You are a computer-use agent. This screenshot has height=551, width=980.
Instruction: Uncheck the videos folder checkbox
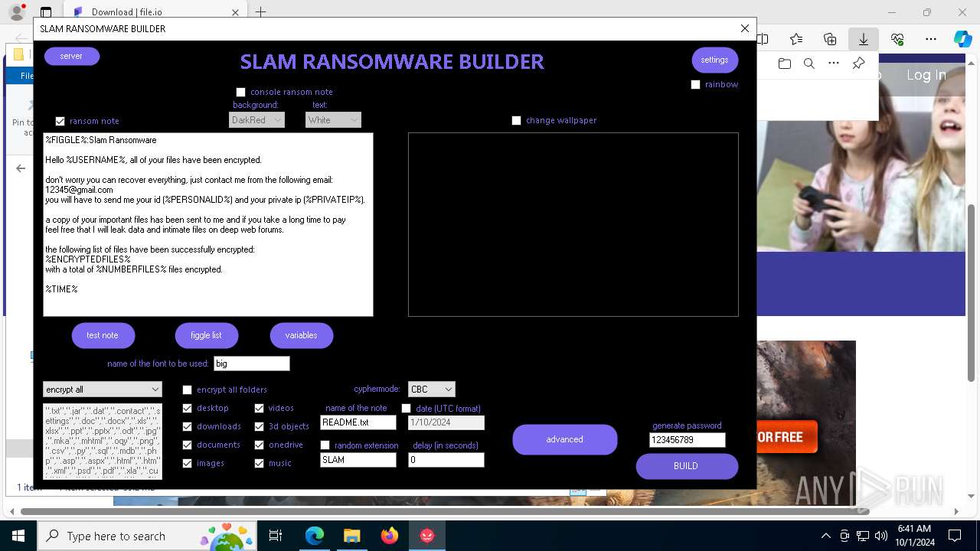259,408
